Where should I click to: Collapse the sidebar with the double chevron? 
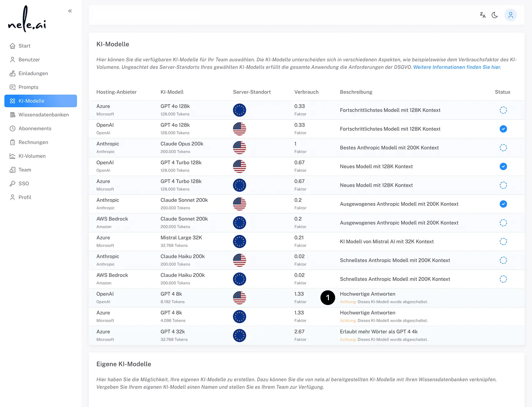[70, 11]
